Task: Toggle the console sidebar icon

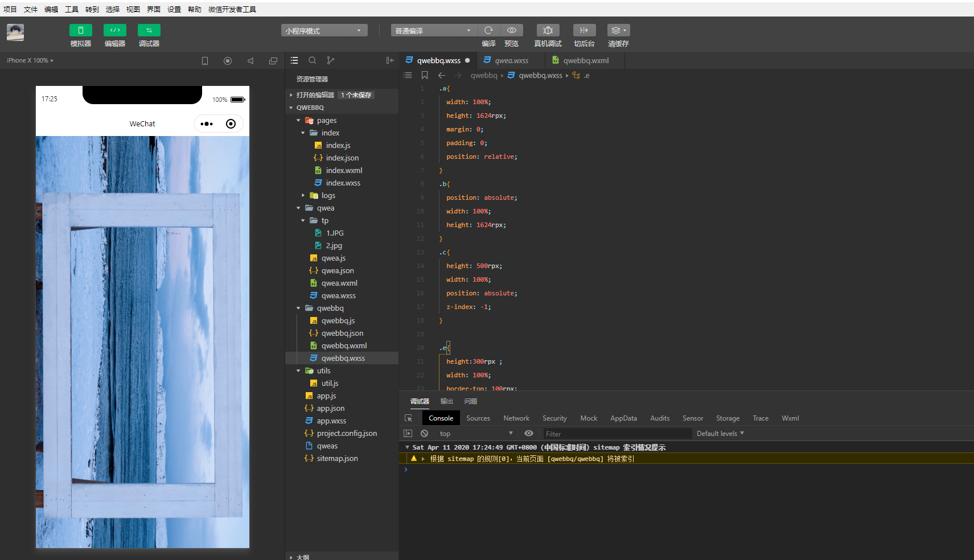Action: tap(408, 433)
